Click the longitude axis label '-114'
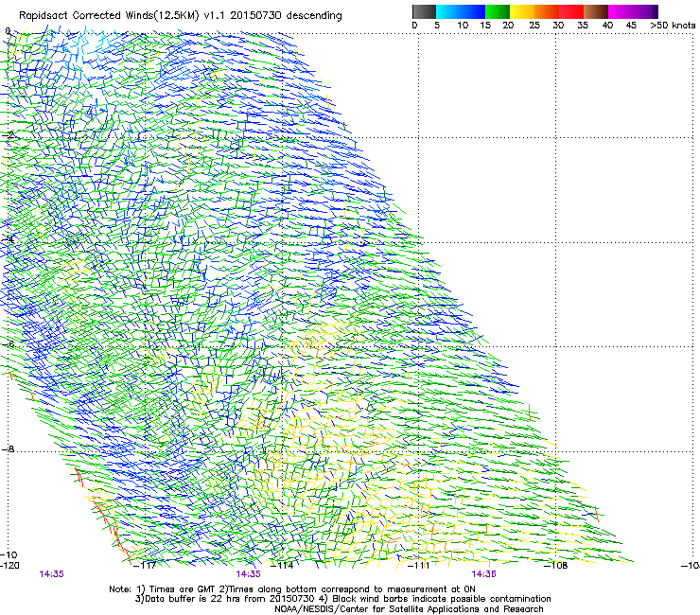 pos(282,566)
